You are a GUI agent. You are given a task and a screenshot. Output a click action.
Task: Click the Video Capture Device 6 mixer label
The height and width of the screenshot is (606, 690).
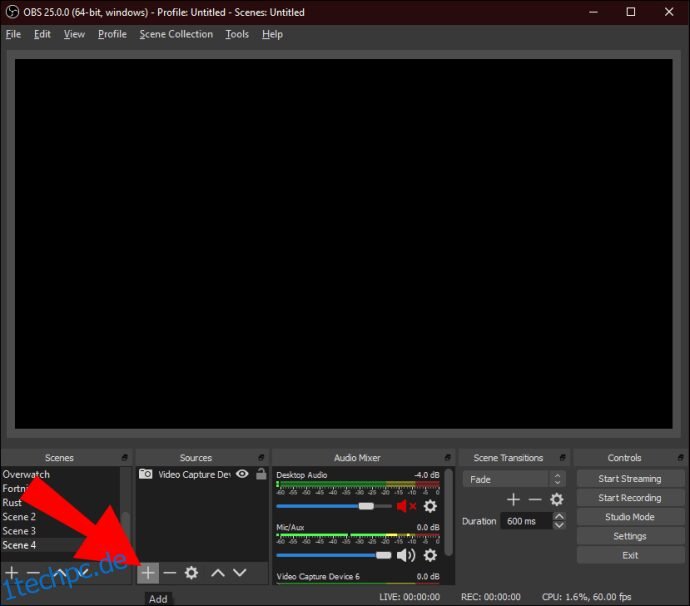coord(318,576)
